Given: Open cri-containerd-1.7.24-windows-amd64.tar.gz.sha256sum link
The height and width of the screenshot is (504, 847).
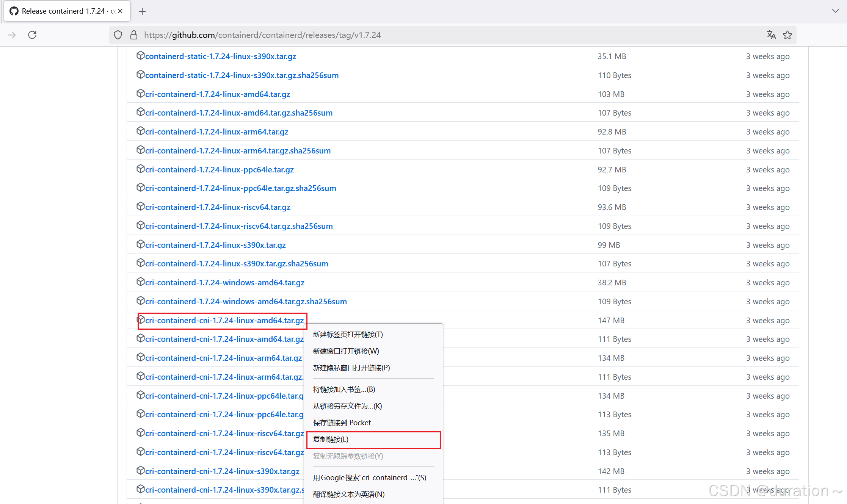Looking at the screenshot, I should (x=246, y=301).
